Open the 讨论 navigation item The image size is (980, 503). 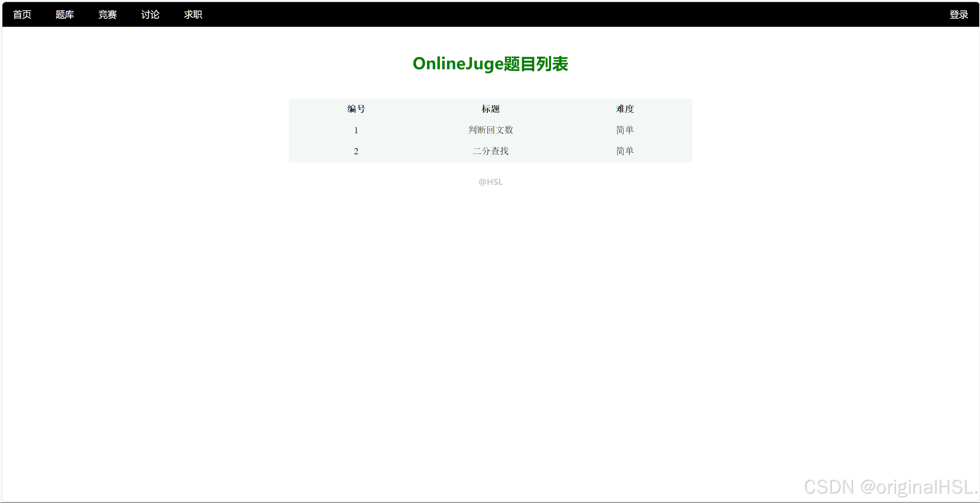[150, 15]
